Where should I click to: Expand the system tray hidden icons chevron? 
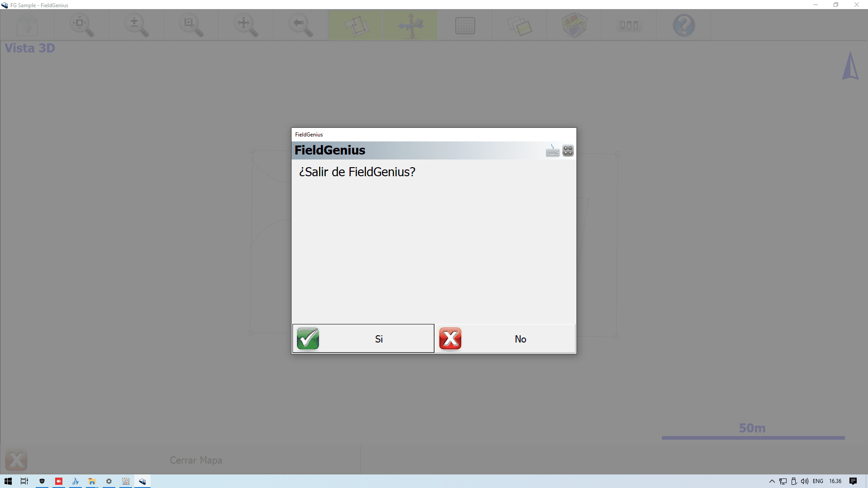point(772,481)
